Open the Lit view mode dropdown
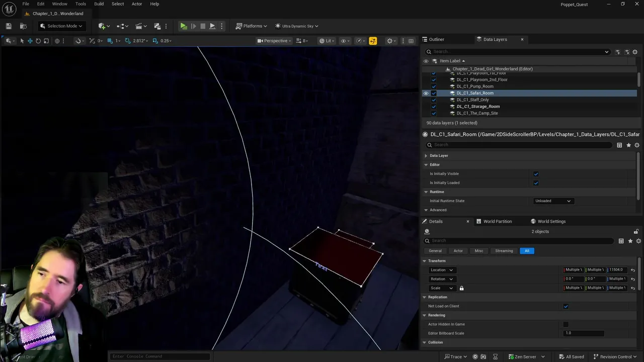The width and height of the screenshot is (644, 362). pyautogui.click(x=327, y=41)
